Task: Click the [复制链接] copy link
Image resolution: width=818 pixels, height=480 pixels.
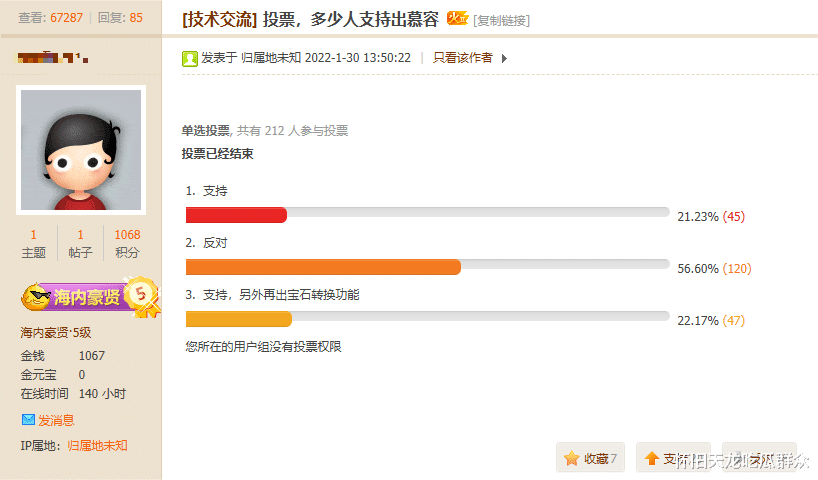Action: click(x=502, y=20)
